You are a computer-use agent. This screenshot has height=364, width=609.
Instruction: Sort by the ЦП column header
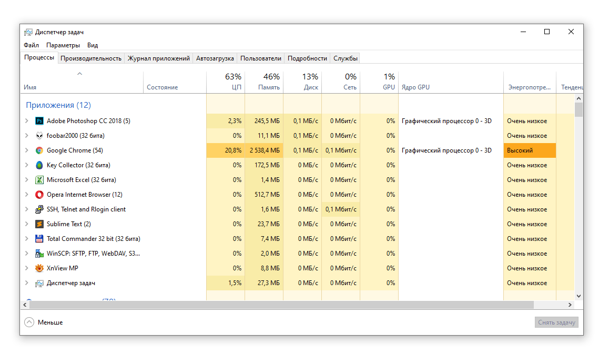click(x=226, y=82)
